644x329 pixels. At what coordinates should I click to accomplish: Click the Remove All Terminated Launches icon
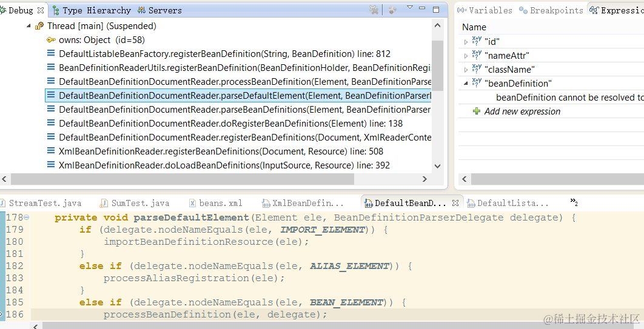(374, 10)
